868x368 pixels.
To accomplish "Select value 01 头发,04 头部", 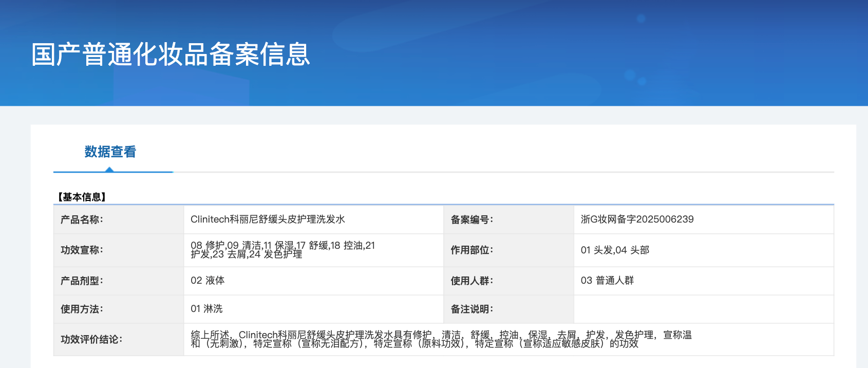I will pyautogui.click(x=615, y=250).
